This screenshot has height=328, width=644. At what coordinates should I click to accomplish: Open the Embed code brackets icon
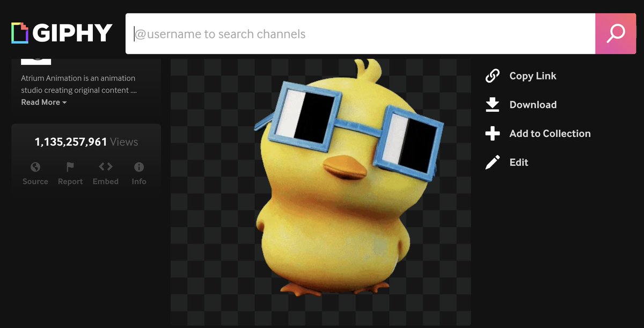(106, 166)
